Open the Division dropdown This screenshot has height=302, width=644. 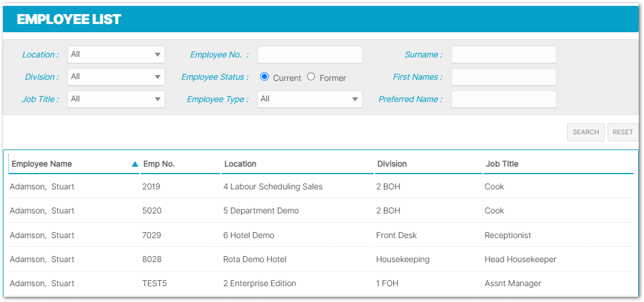[116, 77]
